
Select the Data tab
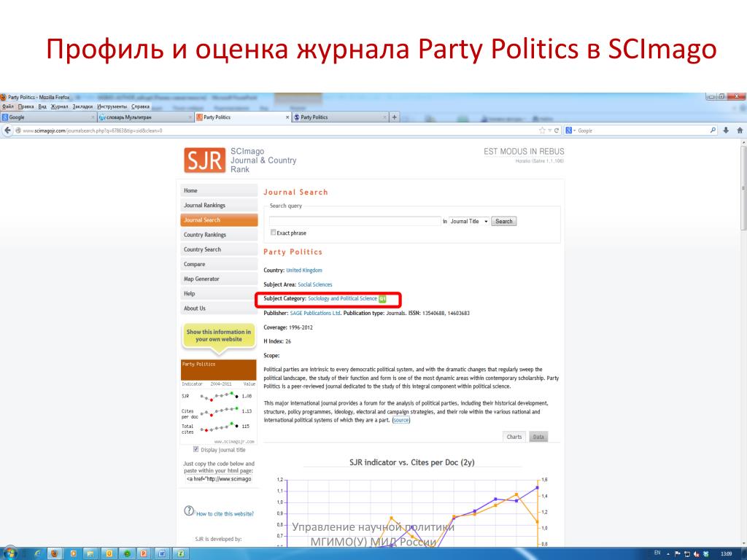coord(538,437)
